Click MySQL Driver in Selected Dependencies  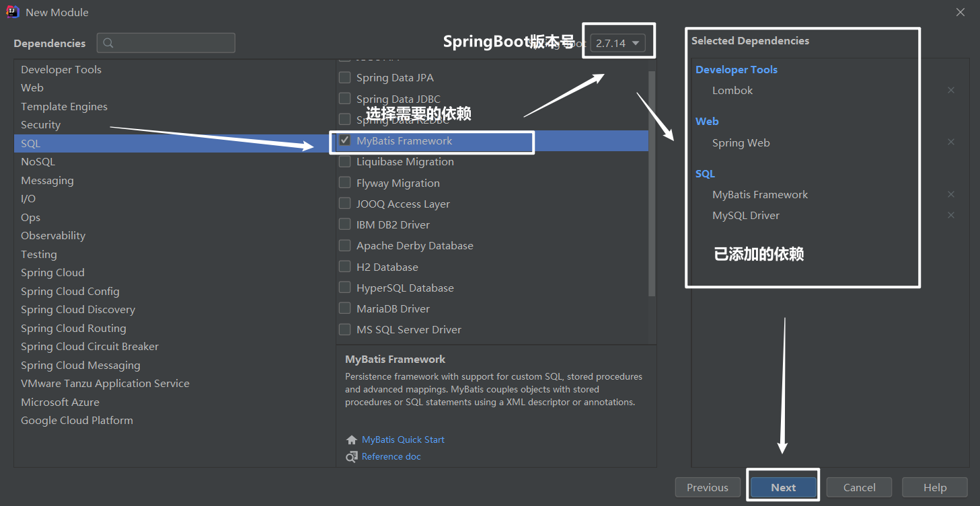(746, 215)
